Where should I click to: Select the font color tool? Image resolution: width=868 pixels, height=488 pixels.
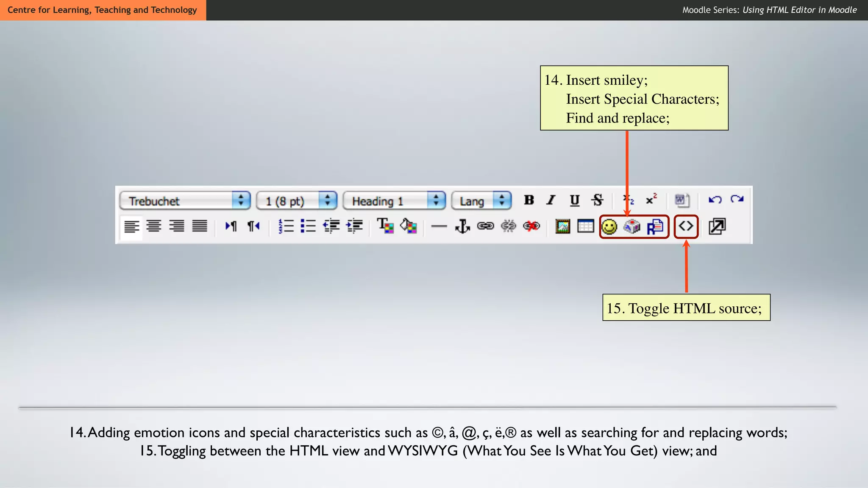[x=385, y=226]
